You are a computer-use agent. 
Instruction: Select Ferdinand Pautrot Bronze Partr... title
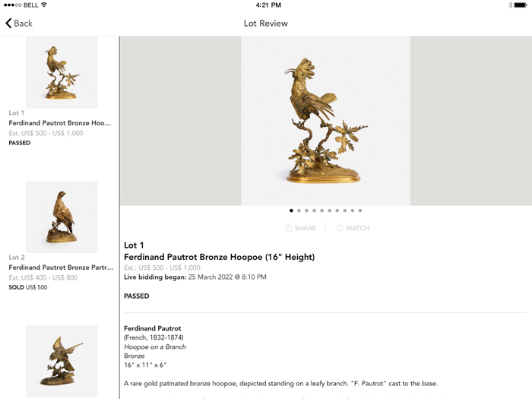click(61, 268)
